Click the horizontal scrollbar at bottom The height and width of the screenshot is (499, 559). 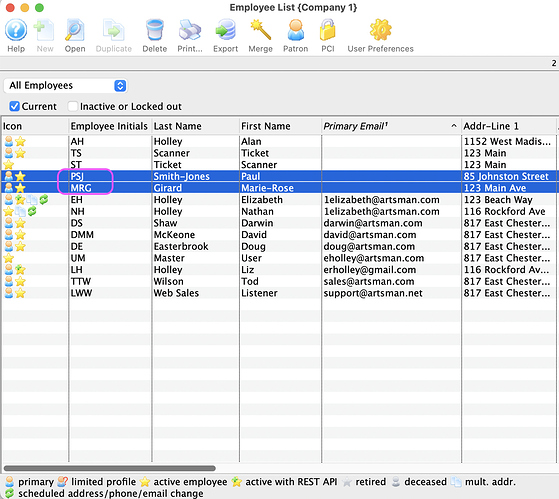[x=109, y=468]
